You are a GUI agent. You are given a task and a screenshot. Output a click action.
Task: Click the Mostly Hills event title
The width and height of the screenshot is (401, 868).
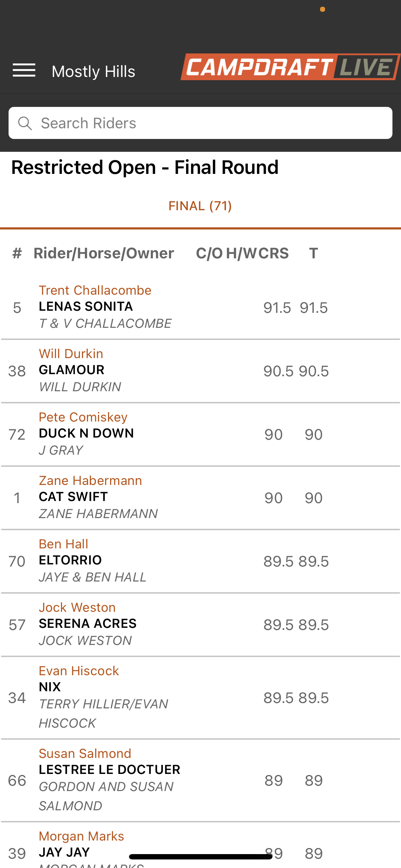click(93, 72)
